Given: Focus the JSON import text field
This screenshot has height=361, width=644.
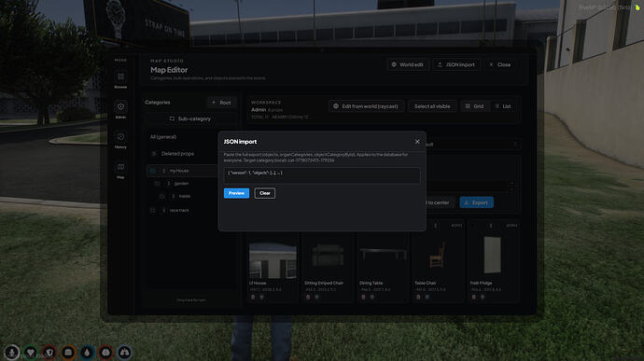Looking at the screenshot, I should click(322, 175).
